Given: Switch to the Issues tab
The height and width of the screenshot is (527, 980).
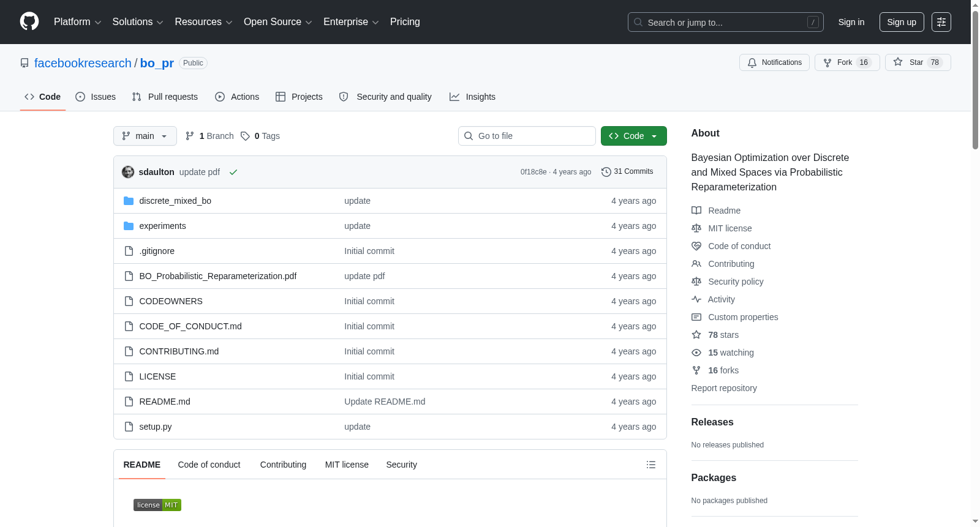Looking at the screenshot, I should pos(96,97).
